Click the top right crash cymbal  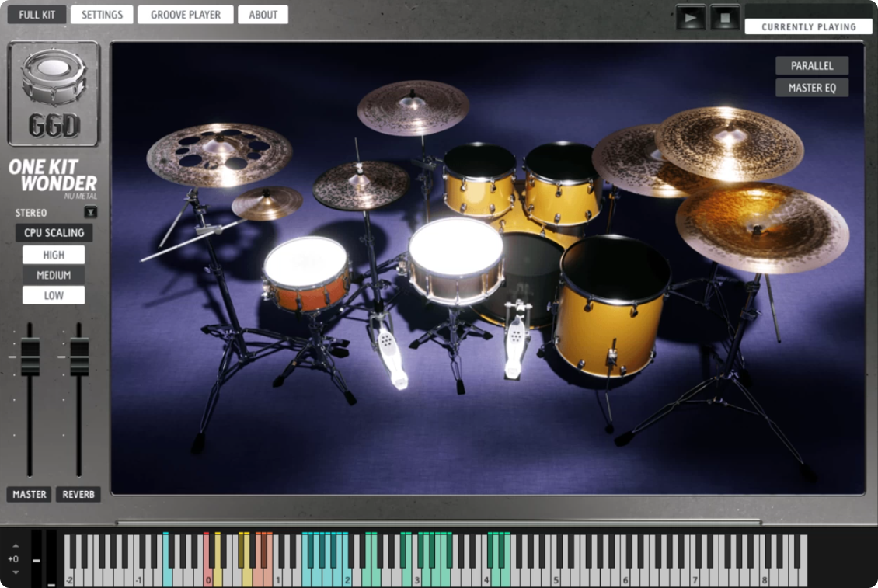pyautogui.click(x=729, y=144)
